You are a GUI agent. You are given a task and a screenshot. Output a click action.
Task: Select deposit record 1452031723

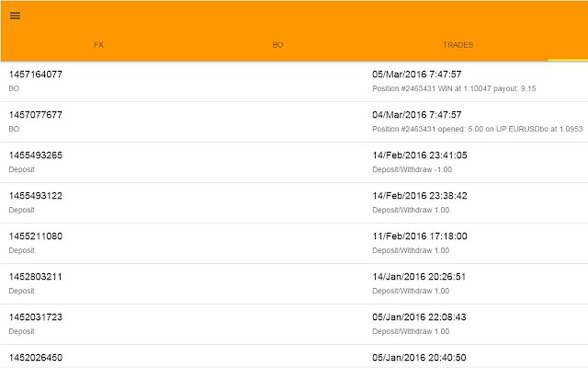click(36, 317)
